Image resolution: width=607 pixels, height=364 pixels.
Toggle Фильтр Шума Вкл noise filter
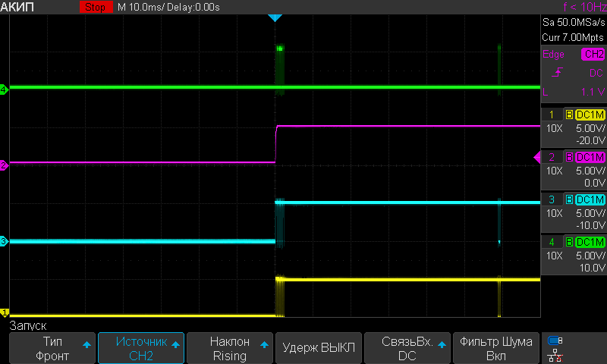496,348
